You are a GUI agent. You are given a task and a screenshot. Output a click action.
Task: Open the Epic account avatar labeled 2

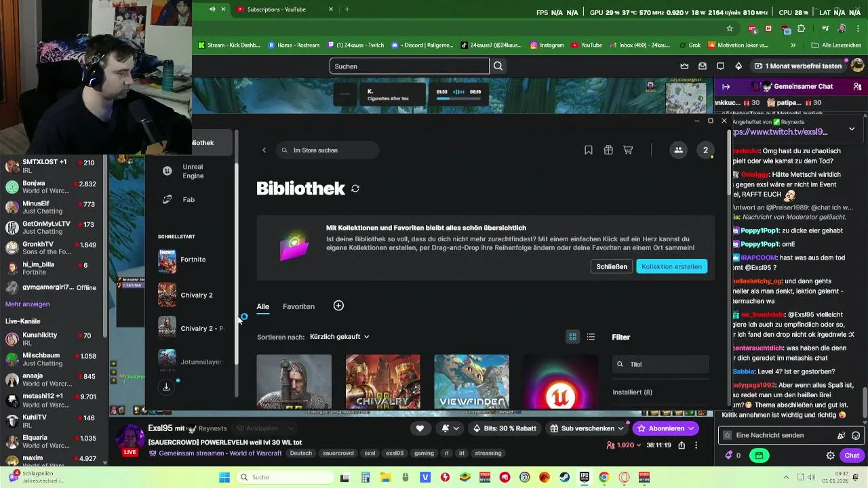point(705,150)
